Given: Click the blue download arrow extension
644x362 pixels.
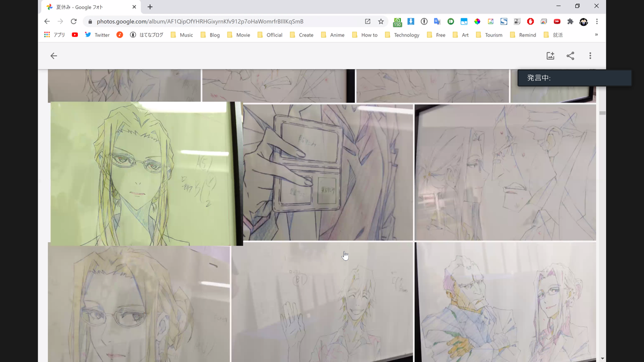Looking at the screenshot, I should 411,21.
